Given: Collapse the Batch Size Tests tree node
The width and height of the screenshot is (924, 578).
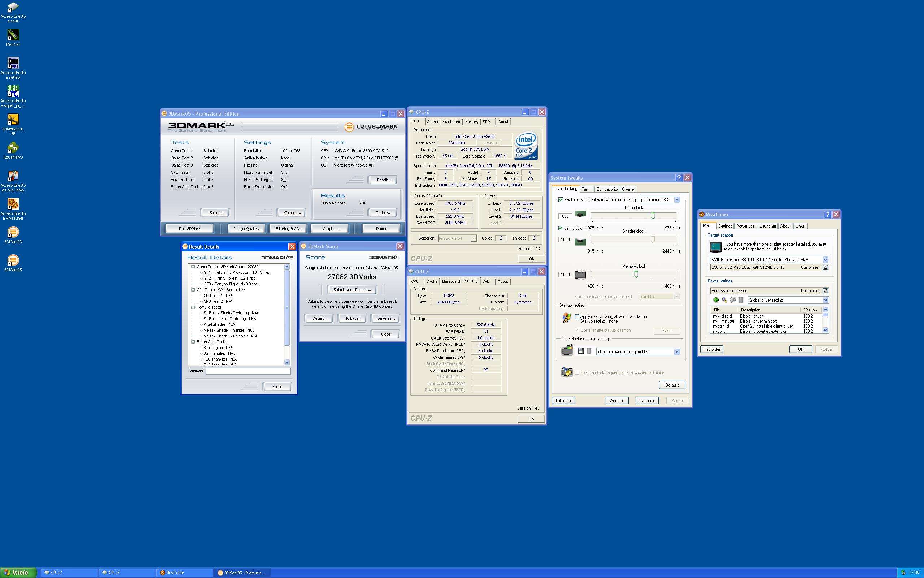Looking at the screenshot, I should (x=193, y=342).
